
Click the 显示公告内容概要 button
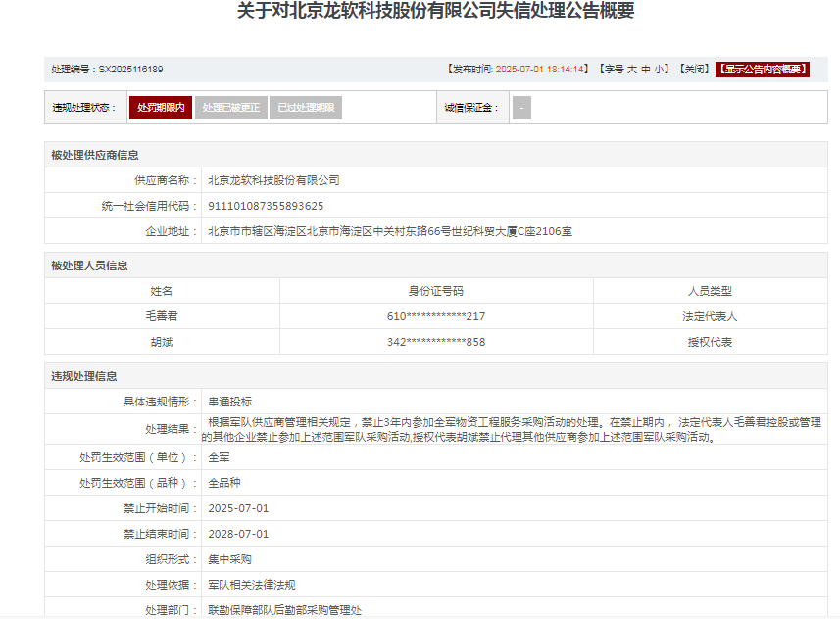tap(763, 70)
